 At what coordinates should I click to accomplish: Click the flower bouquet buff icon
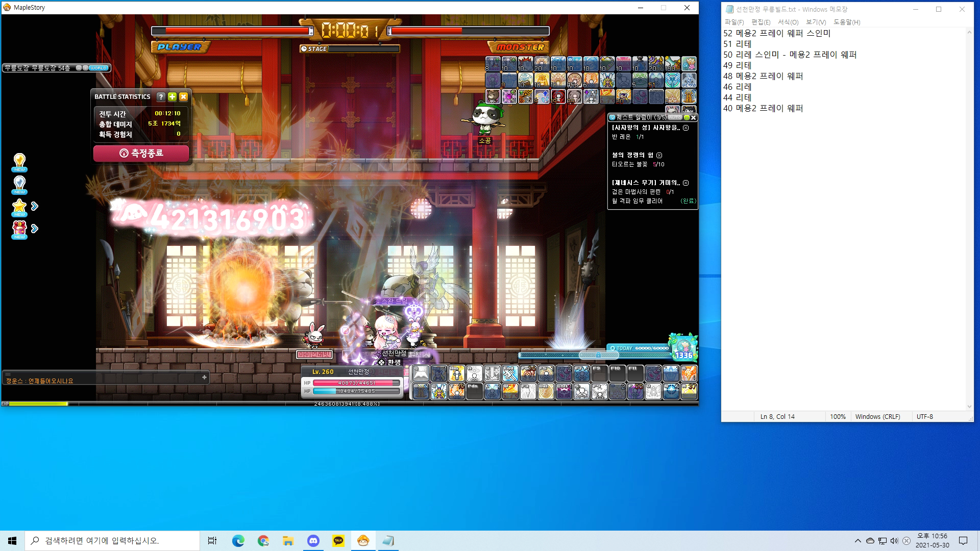[689, 63]
